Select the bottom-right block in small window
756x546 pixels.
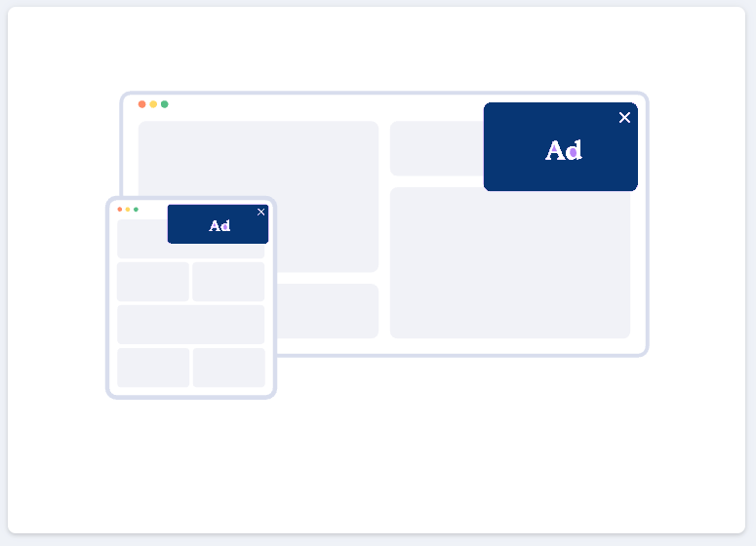(228, 368)
